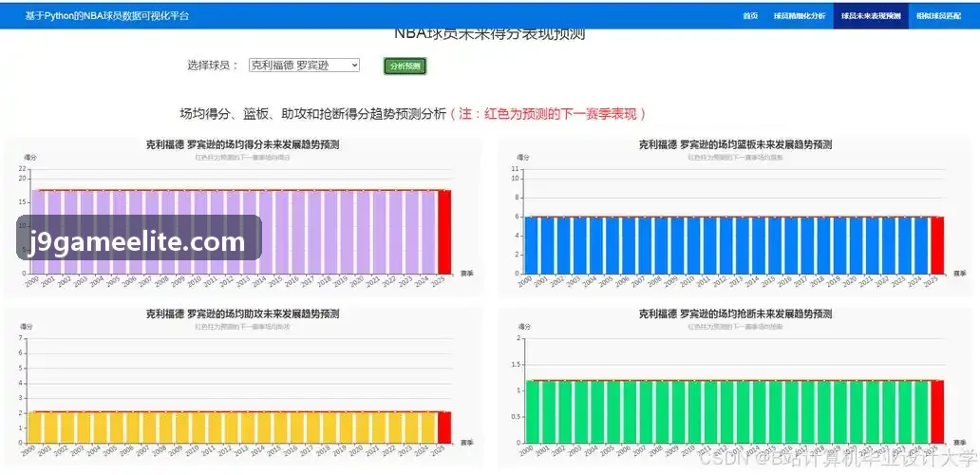Click the 选择球员： label text

(x=213, y=65)
